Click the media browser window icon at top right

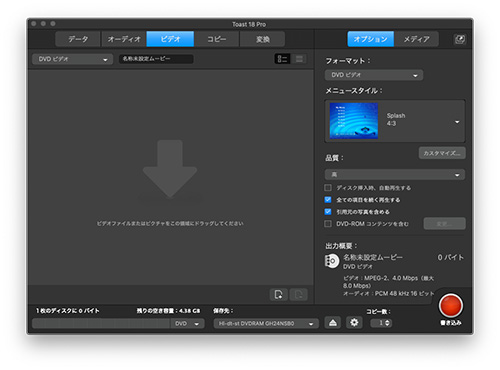tap(460, 39)
